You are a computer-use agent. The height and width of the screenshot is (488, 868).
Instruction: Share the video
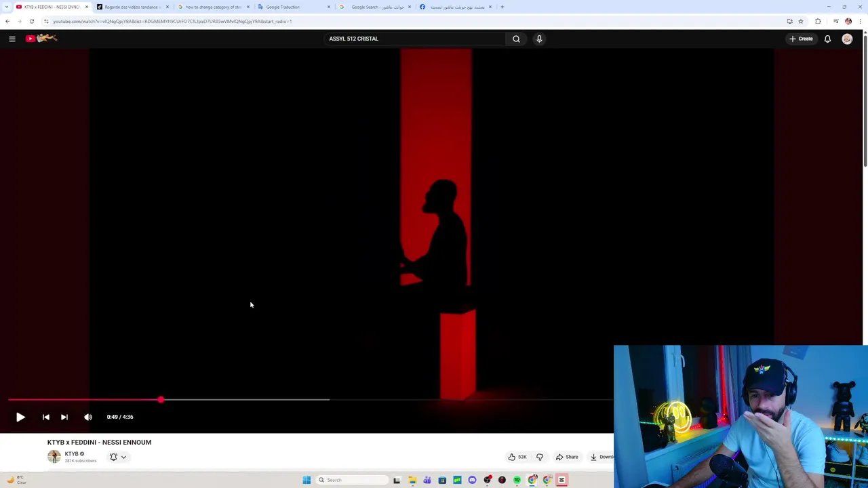(x=567, y=457)
